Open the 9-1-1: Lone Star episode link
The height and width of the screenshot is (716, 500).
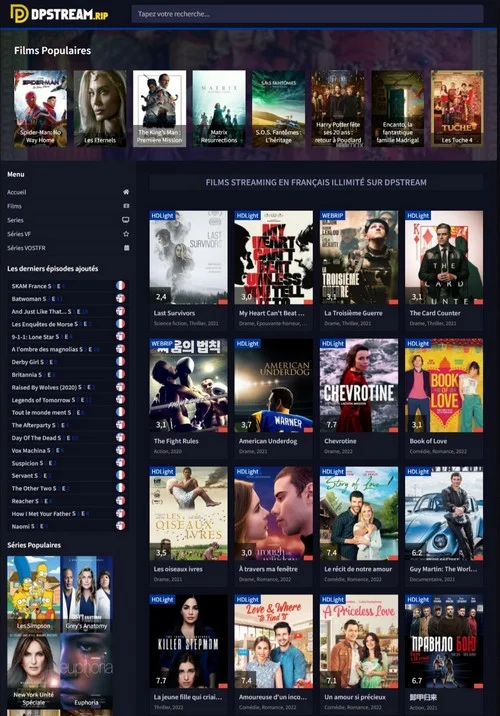click(x=42, y=337)
